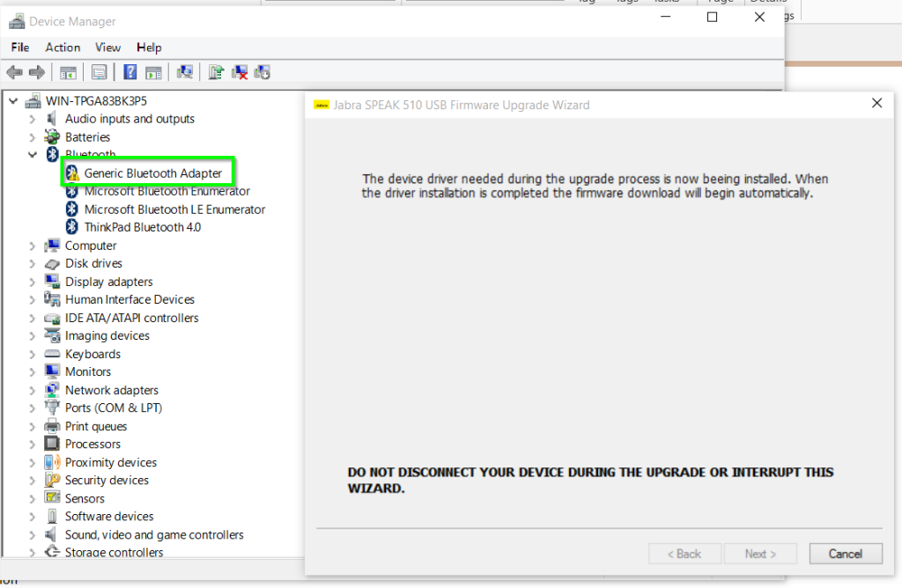Click the Human Interface Devices icon
The image size is (902, 588).
click(x=52, y=299)
